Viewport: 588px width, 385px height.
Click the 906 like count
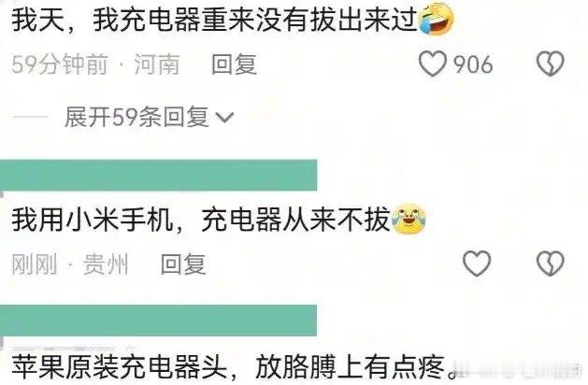pos(473,64)
